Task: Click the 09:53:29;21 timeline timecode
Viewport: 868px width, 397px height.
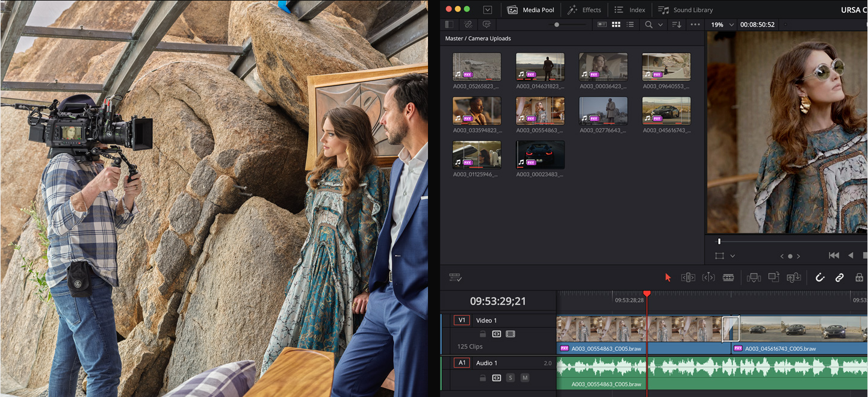Action: (498, 301)
